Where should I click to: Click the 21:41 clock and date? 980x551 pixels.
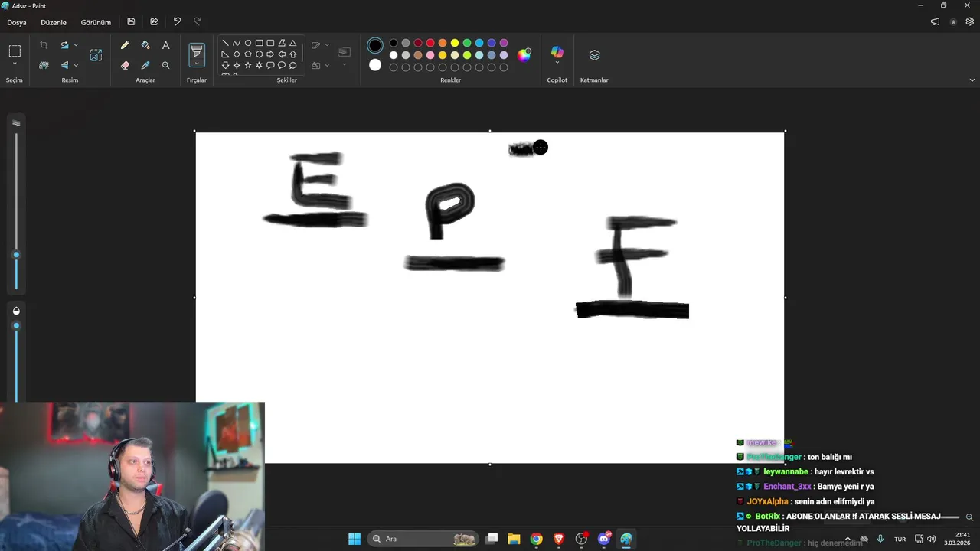[x=959, y=539]
